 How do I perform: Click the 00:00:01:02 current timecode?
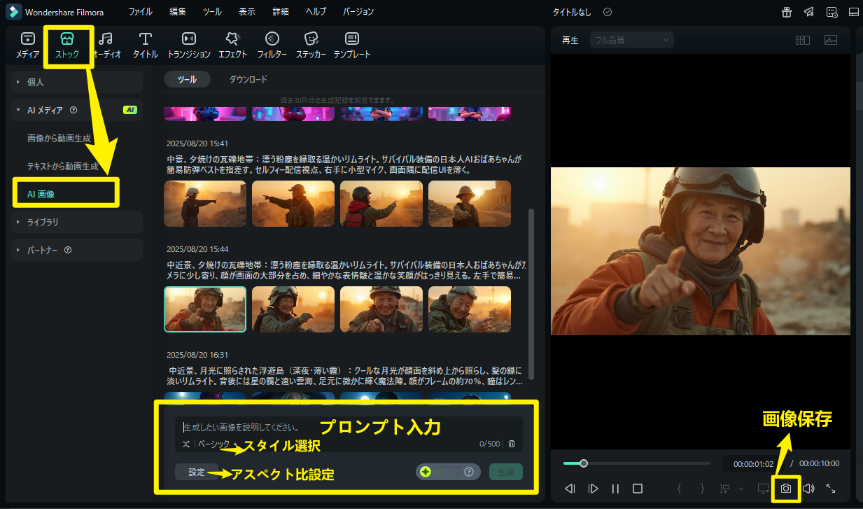(x=753, y=464)
